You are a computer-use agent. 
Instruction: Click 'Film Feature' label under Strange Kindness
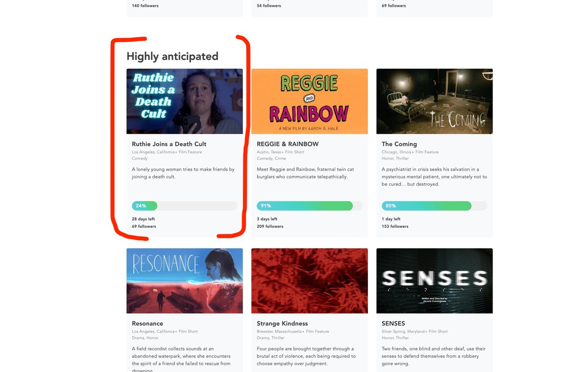click(318, 332)
